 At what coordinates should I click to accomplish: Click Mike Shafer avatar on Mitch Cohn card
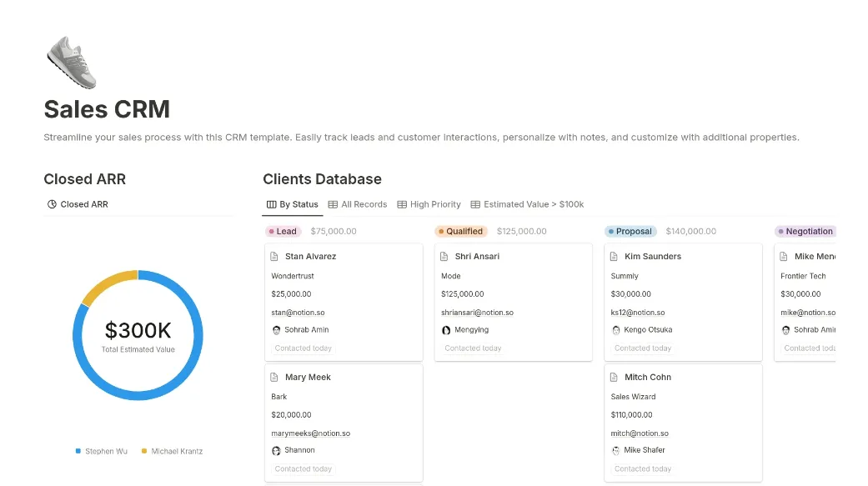pyautogui.click(x=615, y=451)
